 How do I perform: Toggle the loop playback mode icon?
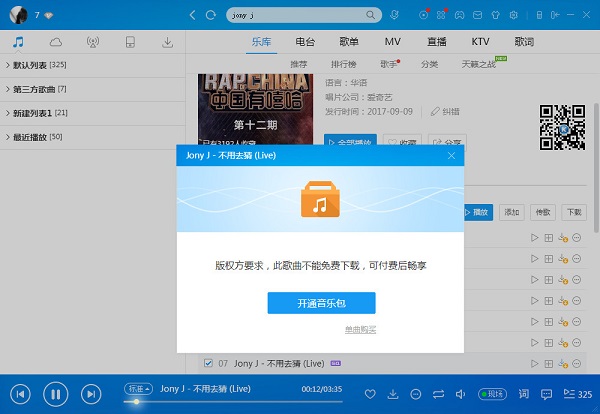coord(438,394)
